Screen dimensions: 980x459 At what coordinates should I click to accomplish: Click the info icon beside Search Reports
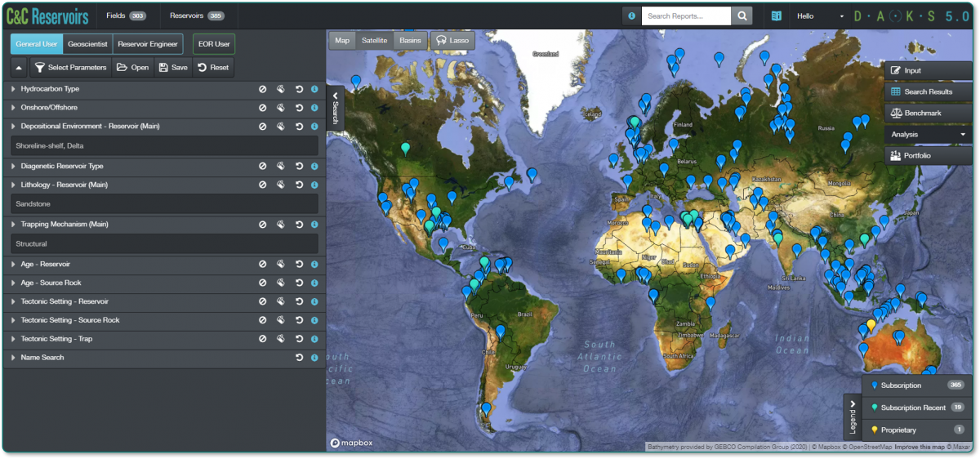(x=631, y=16)
